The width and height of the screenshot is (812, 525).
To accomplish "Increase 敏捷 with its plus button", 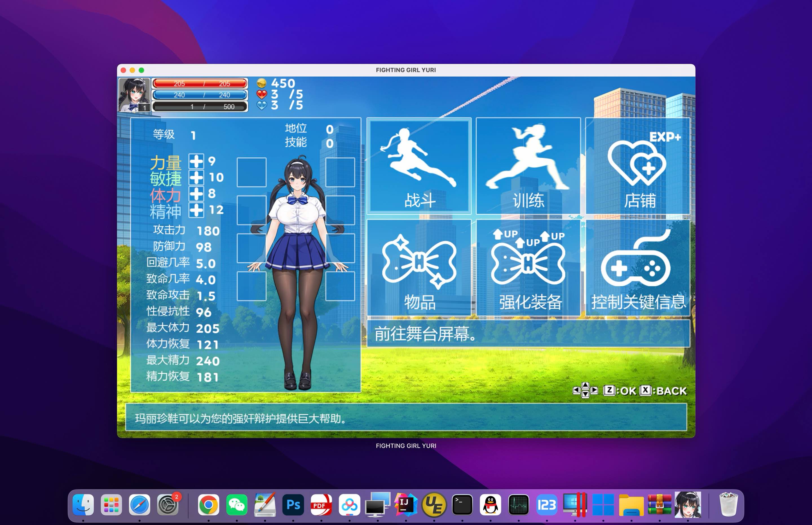I will click(196, 178).
